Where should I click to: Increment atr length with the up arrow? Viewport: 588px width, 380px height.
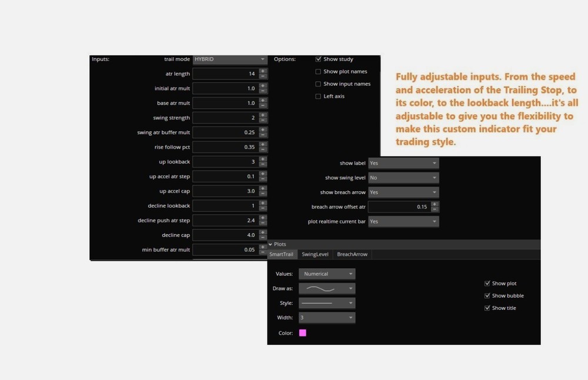point(263,72)
